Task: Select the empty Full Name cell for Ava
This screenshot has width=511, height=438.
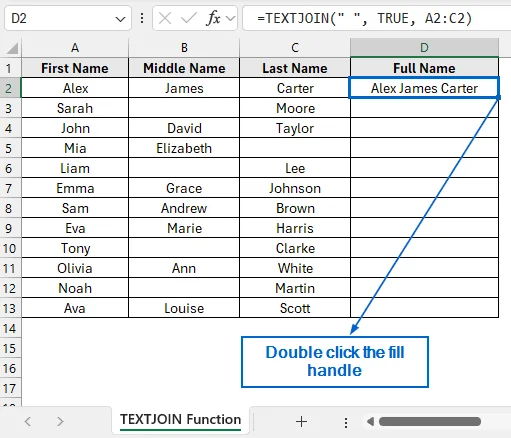Action: [424, 308]
